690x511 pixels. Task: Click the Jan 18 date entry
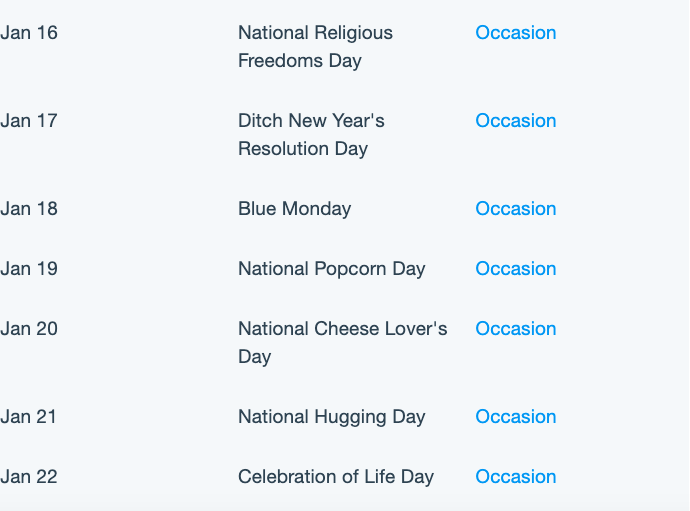(29, 209)
